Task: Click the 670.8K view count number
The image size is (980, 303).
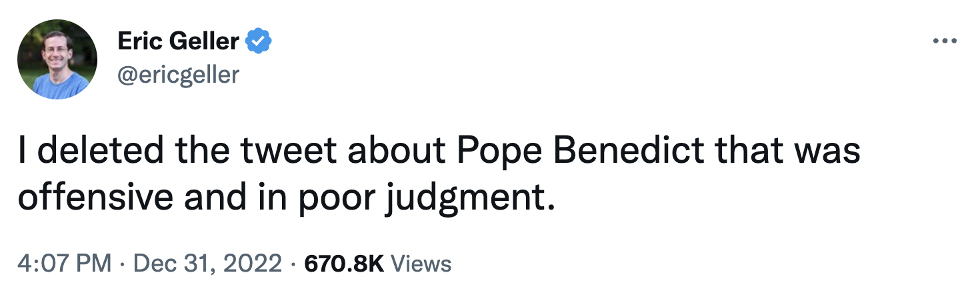Action: [x=343, y=264]
